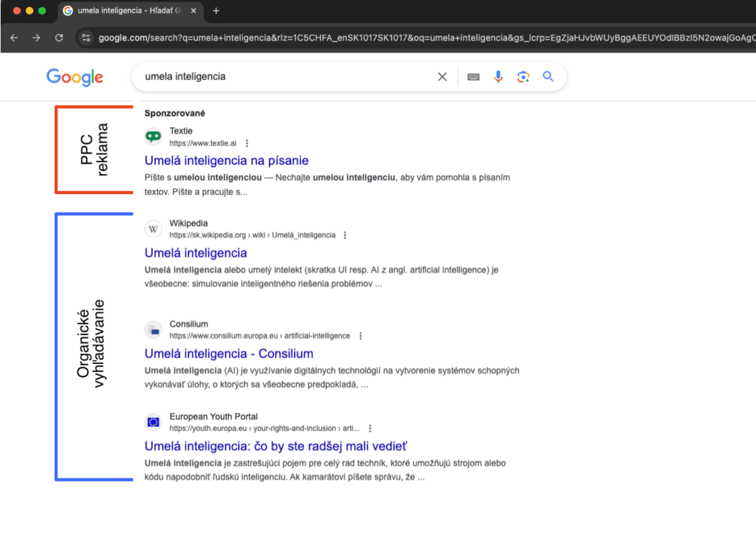Open 'Umelá inteligencia: čo by ste radšej mali vedieť' link
Image resolution: width=756 pixels, height=558 pixels.
coord(276,447)
